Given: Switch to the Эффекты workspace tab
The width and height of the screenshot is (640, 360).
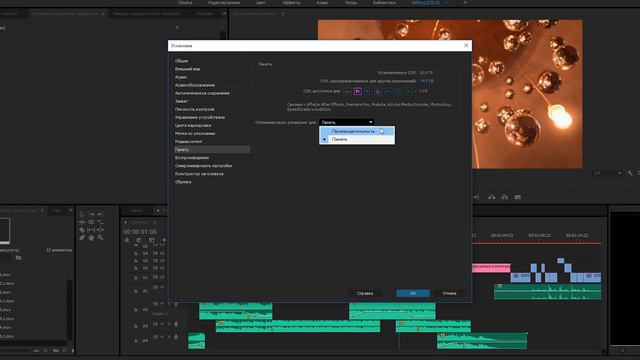Looking at the screenshot, I should point(291,2).
